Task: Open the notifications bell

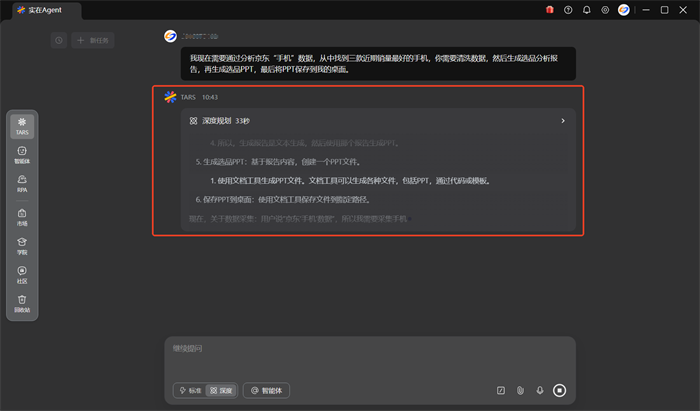Action: [x=586, y=10]
